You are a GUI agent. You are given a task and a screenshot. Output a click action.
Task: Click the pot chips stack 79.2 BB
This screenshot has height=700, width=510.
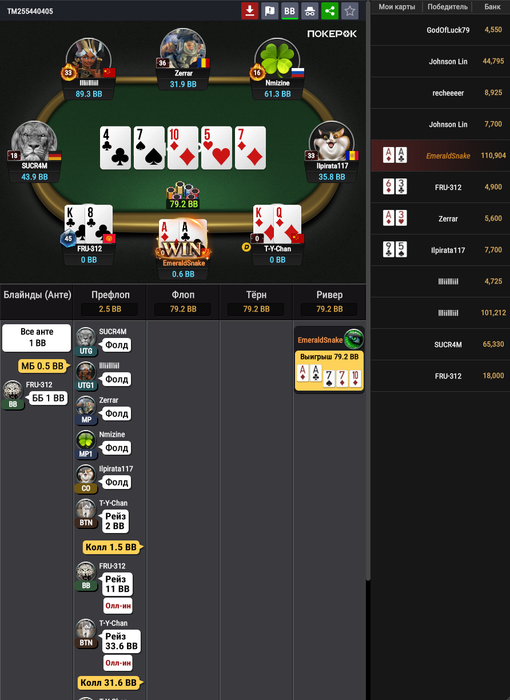(183, 195)
